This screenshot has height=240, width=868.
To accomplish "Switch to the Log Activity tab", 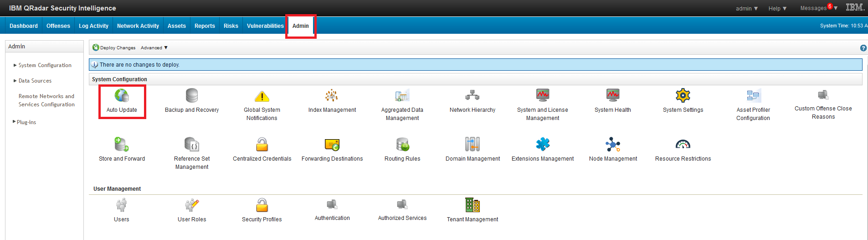I will (x=93, y=26).
